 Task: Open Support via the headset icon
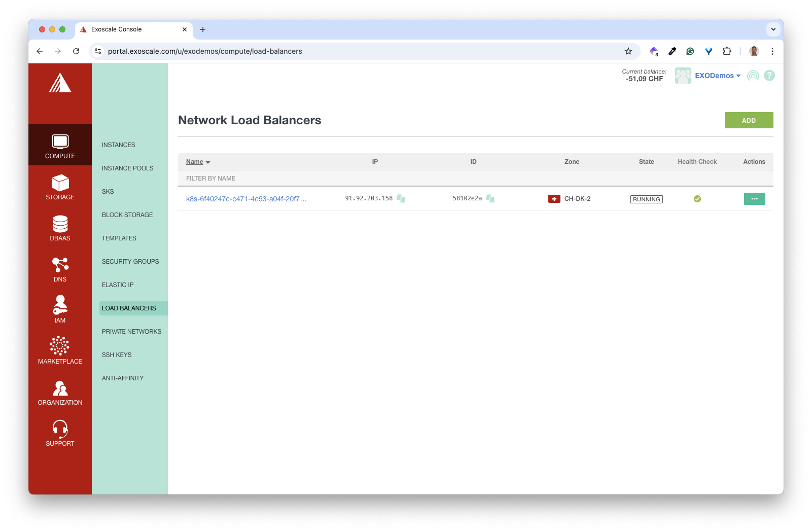click(60, 432)
